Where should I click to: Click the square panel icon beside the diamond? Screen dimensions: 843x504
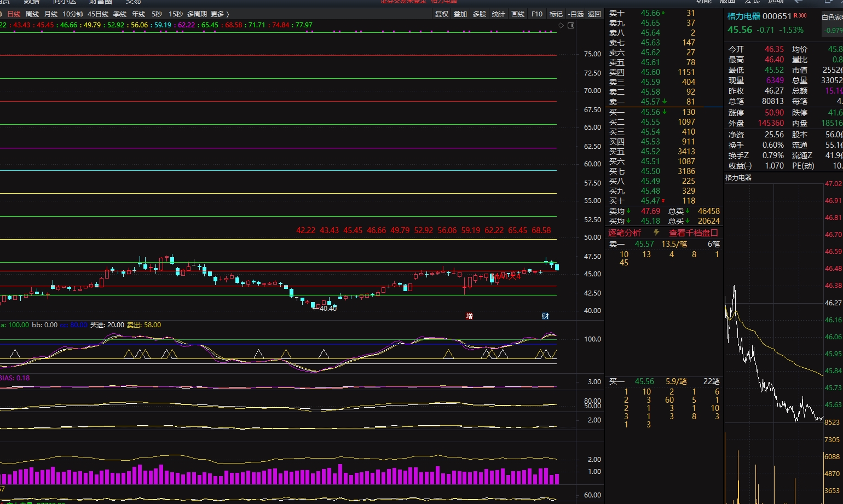point(571,25)
